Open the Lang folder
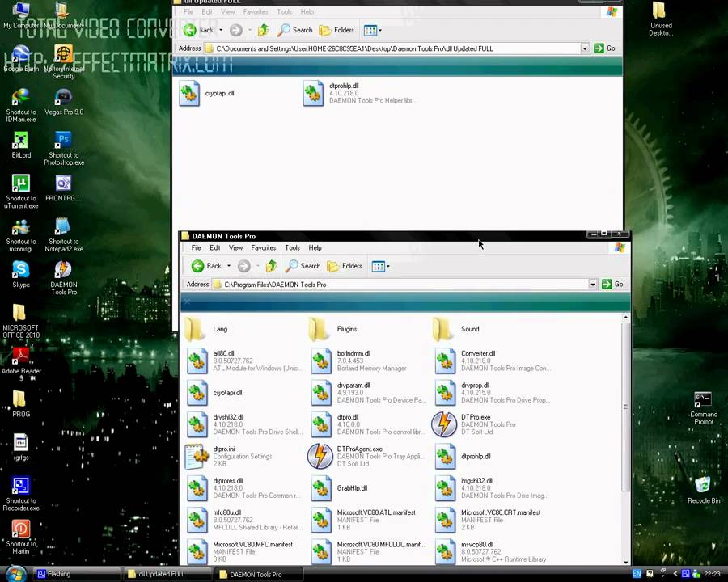 [206, 329]
